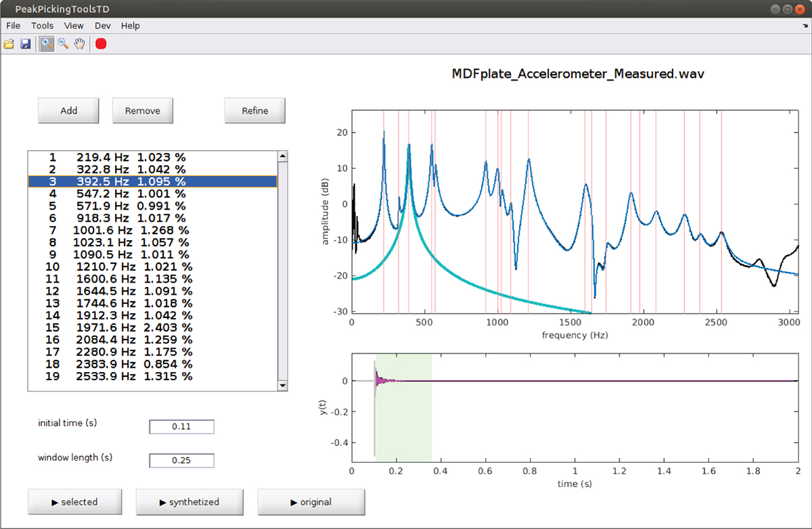Click the Remove button

click(x=142, y=111)
